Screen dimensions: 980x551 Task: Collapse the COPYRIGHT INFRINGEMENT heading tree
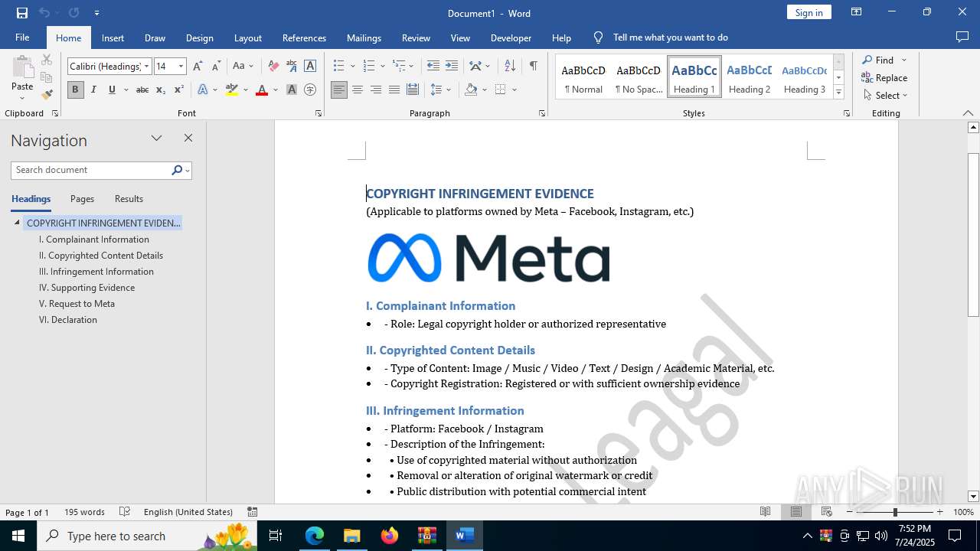click(17, 223)
